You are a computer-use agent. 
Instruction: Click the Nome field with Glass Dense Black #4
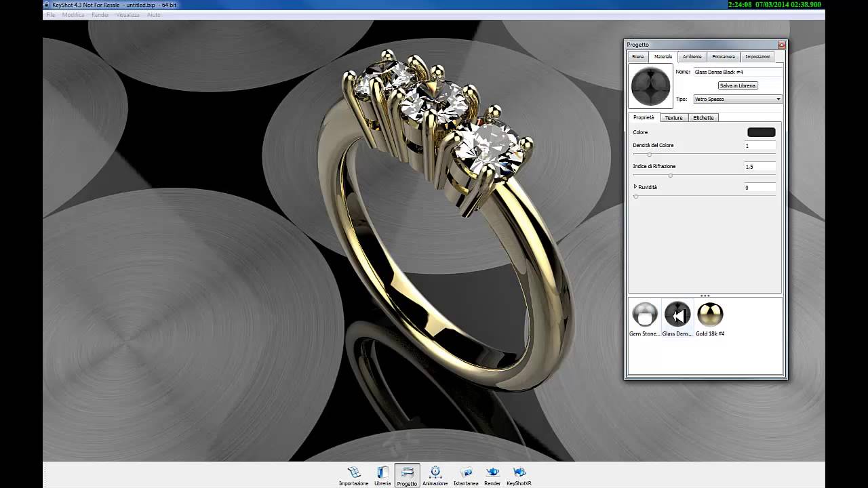[x=738, y=72]
